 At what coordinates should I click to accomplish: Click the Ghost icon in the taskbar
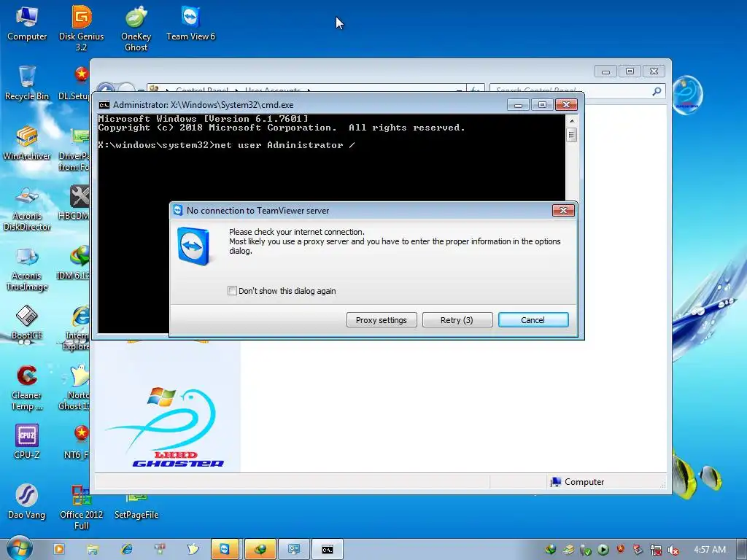pos(193,549)
